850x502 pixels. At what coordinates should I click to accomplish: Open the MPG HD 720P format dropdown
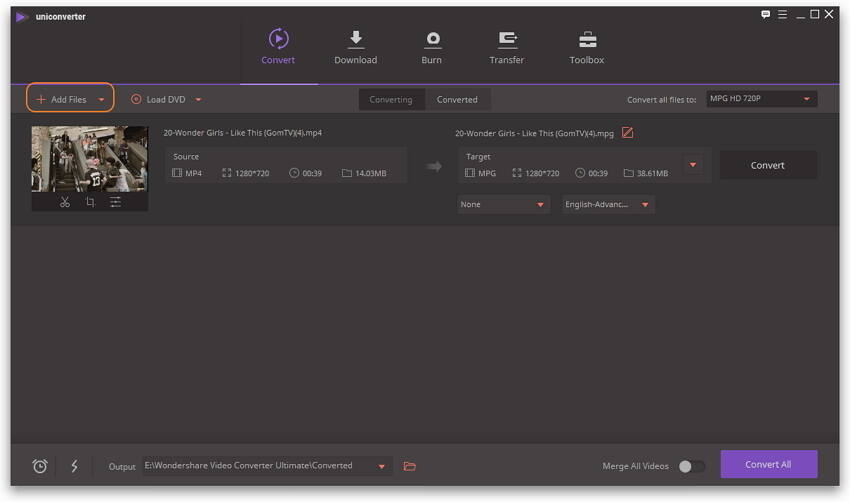click(x=762, y=99)
